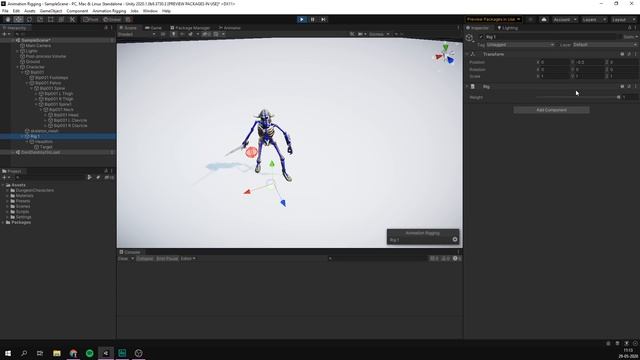
Task: Open the Animation Rigging menu
Action: pos(109,11)
